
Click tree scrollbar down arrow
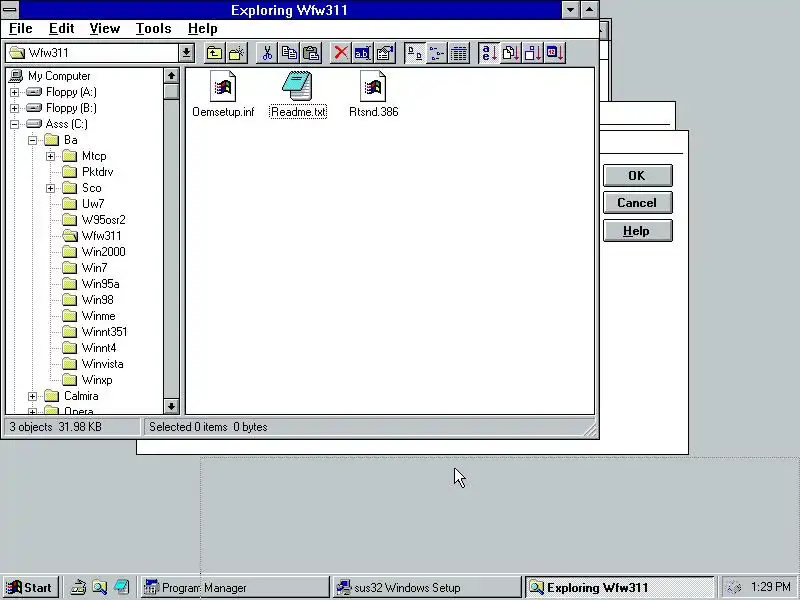171,407
